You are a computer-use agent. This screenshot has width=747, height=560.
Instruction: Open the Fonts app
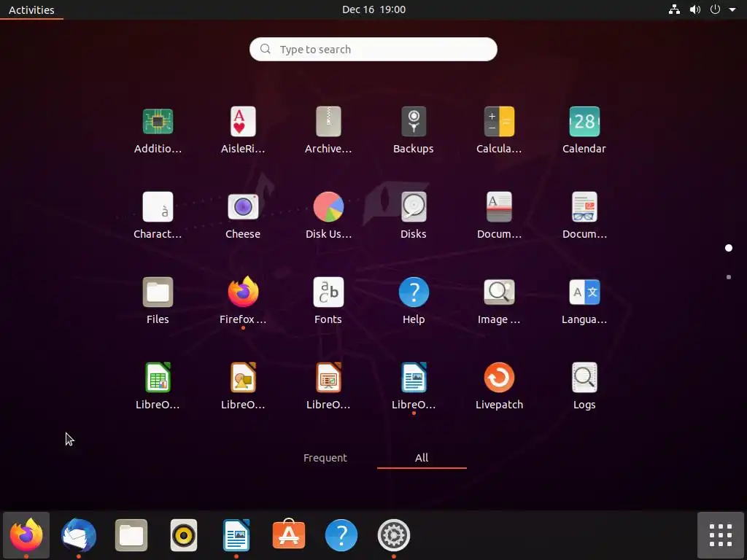point(328,292)
